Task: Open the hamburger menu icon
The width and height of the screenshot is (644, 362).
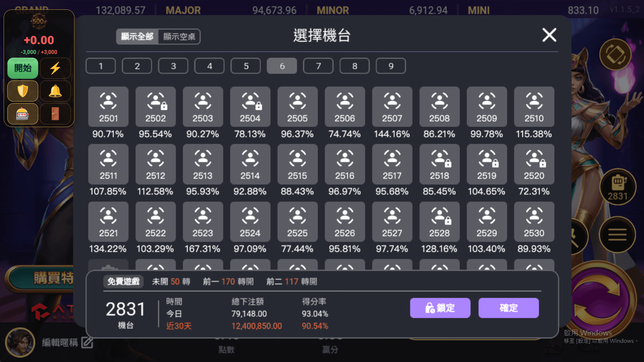Action: 617,235
